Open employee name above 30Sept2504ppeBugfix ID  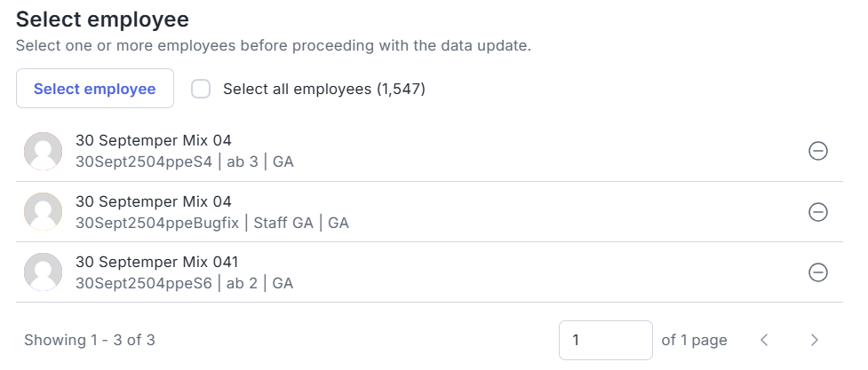coord(154,201)
